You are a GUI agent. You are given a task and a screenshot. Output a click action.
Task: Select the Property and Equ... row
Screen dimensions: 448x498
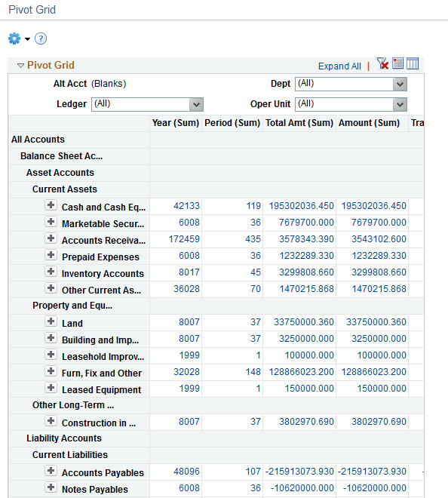(x=72, y=306)
